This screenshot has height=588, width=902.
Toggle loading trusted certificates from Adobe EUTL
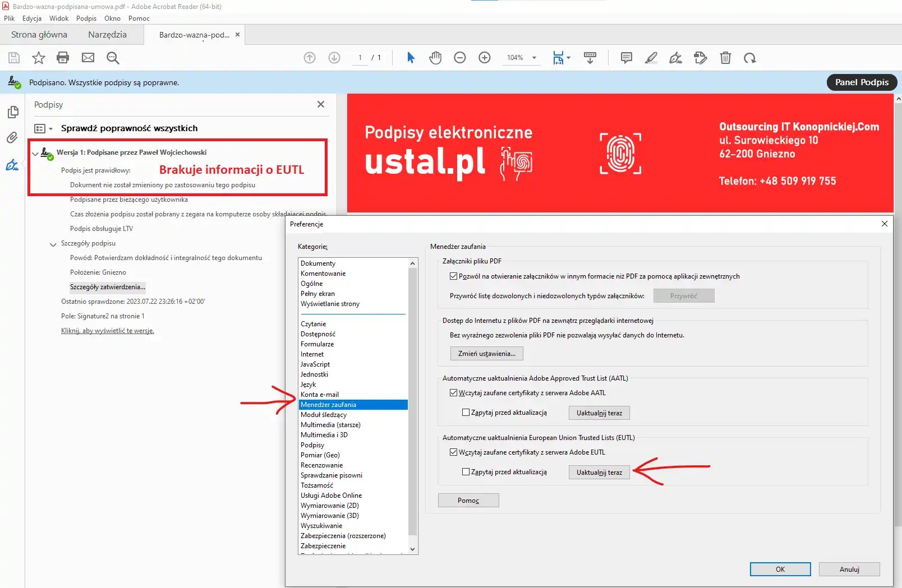click(453, 452)
